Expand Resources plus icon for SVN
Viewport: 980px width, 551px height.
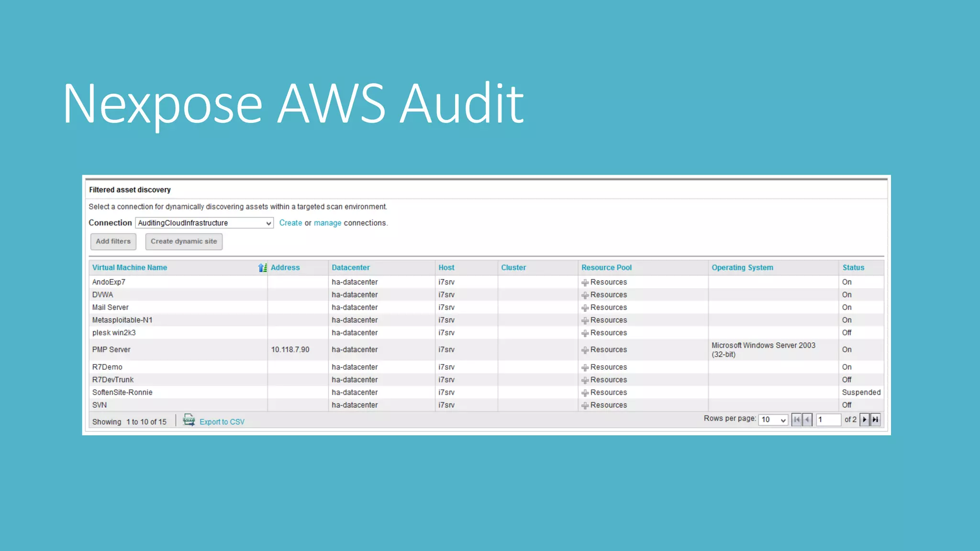tap(585, 406)
